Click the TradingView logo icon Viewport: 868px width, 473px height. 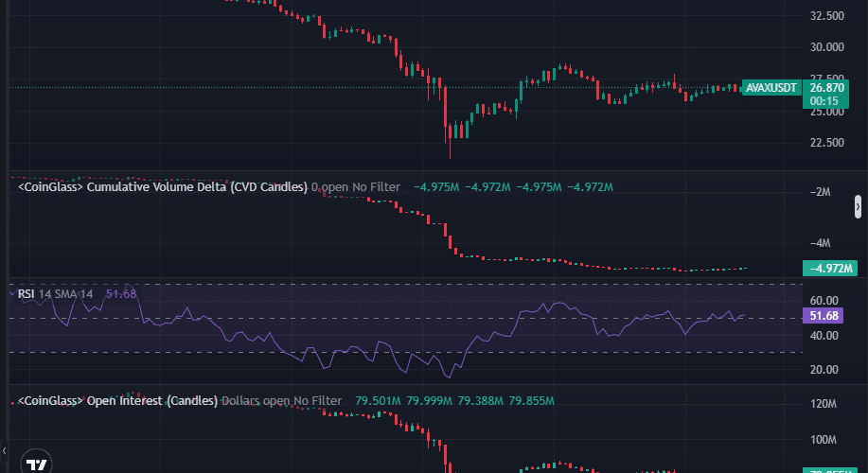coord(37,464)
